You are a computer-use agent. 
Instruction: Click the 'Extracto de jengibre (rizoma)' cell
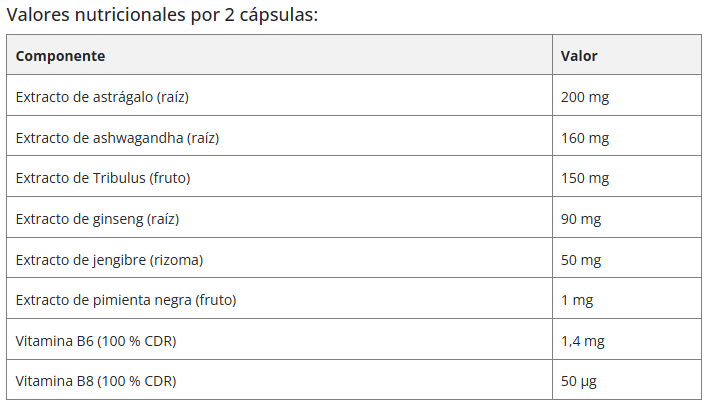pyautogui.click(x=279, y=258)
